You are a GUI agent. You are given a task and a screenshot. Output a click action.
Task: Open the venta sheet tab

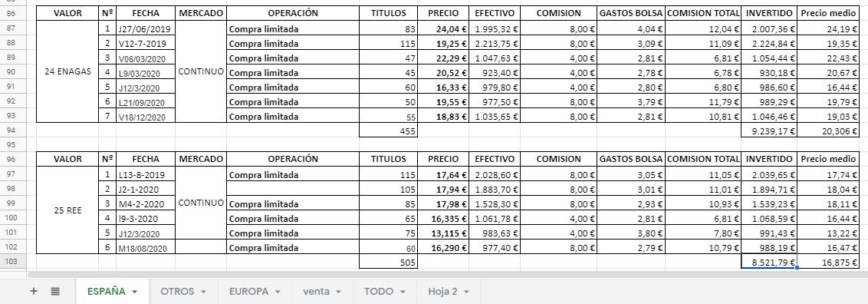click(316, 291)
